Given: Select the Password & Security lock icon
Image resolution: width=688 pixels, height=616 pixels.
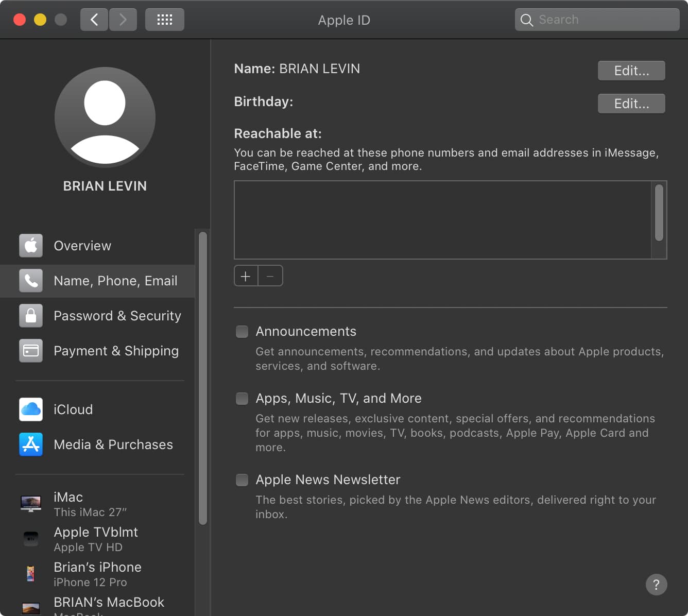Looking at the screenshot, I should coord(31,316).
